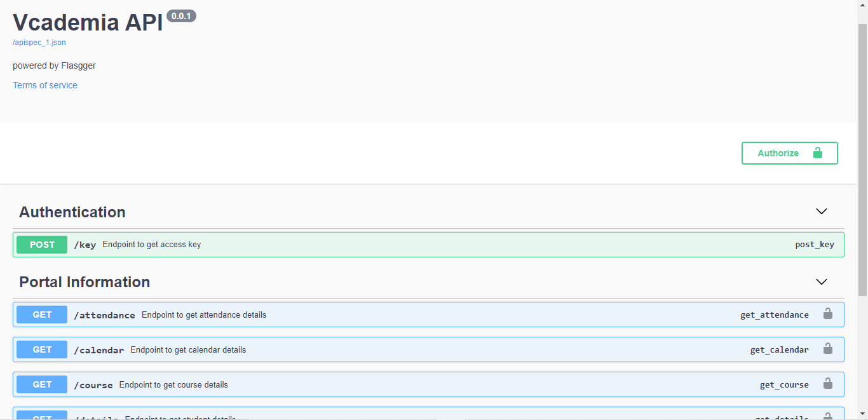Open the /apispec_1.json link

coord(39,43)
